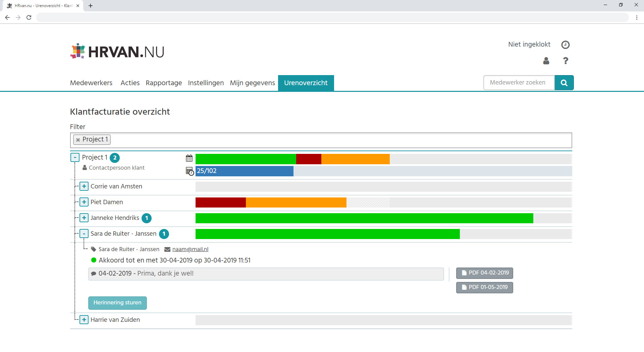The width and height of the screenshot is (644, 352).
Task: Open the Rapportage menu
Action: pyautogui.click(x=164, y=83)
